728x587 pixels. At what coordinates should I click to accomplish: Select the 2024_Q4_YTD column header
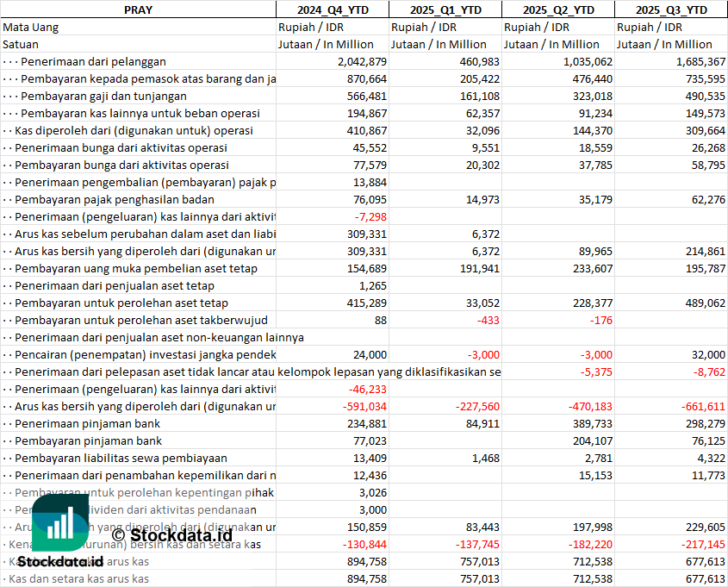click(x=333, y=9)
